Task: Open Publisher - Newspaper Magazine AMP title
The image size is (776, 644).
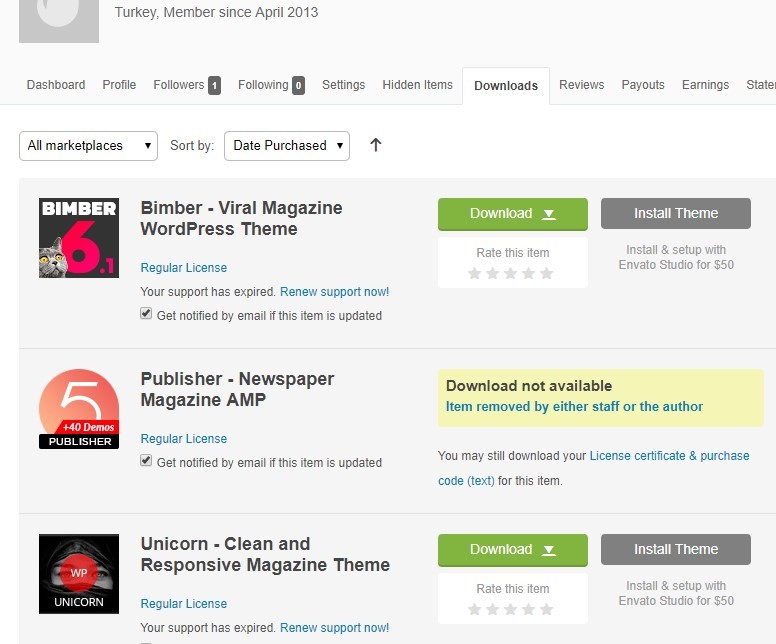Action: point(238,389)
